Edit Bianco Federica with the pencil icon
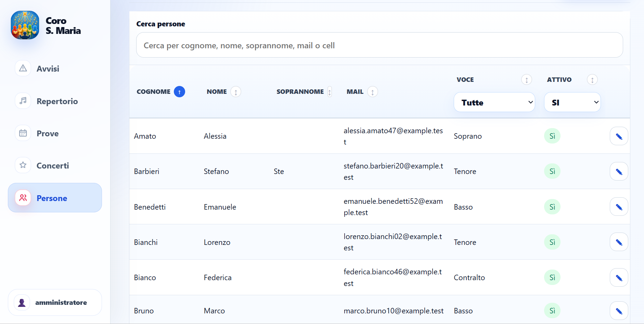Screen dimensions: 644x324 (x=619, y=277)
